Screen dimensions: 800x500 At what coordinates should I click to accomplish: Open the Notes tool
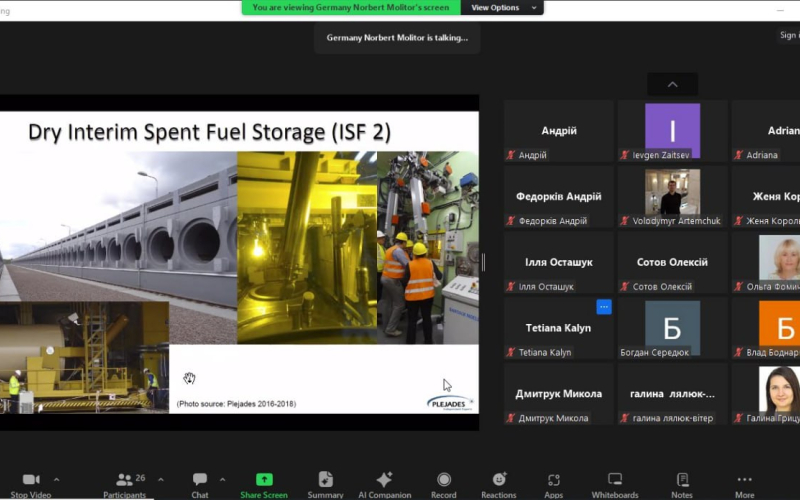tap(682, 486)
